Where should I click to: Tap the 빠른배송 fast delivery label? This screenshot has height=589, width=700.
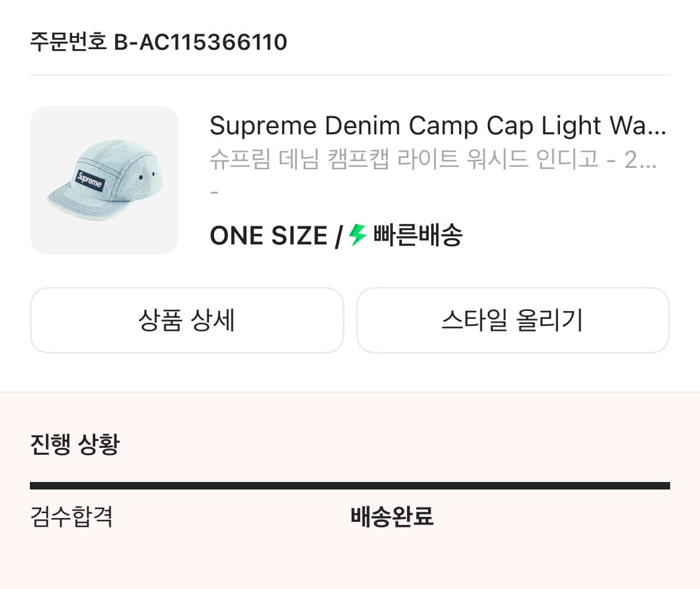tap(418, 236)
